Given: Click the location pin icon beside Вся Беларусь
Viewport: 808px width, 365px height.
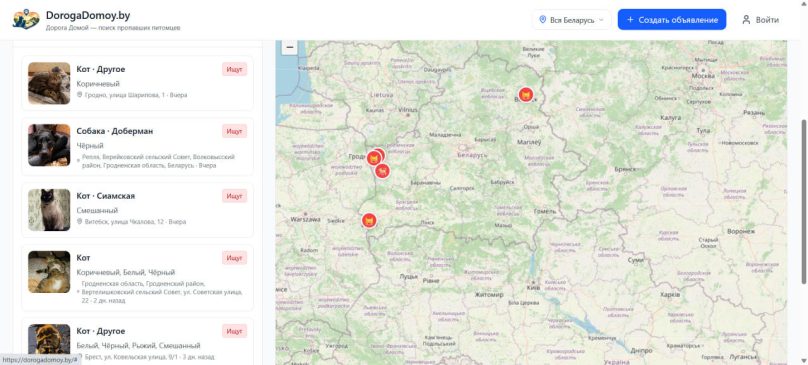Looking at the screenshot, I should [x=542, y=20].
